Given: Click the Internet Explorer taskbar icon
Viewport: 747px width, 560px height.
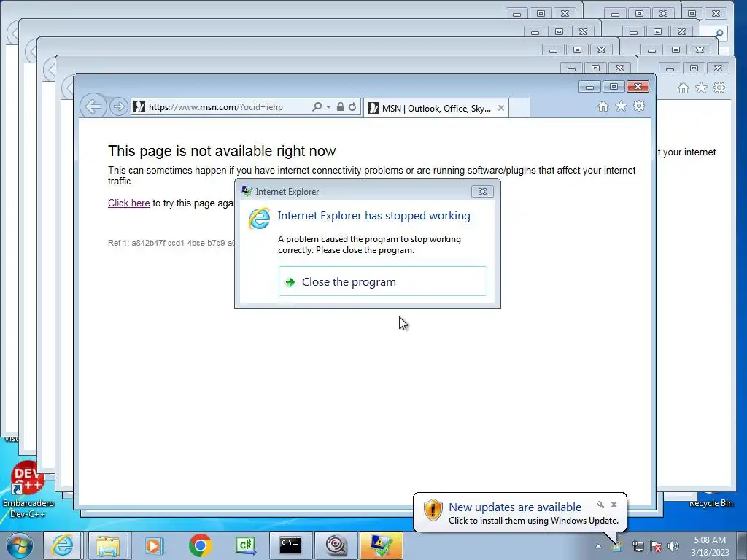Looking at the screenshot, I should [x=63, y=545].
